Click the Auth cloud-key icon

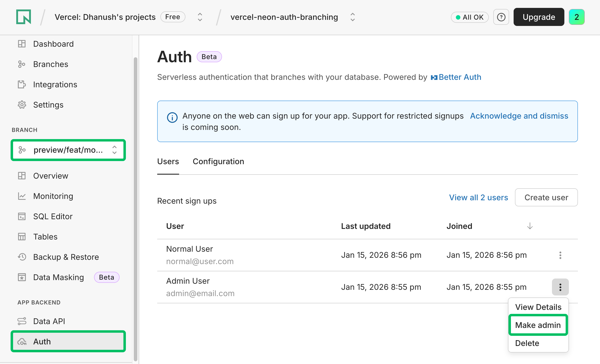pos(22,342)
